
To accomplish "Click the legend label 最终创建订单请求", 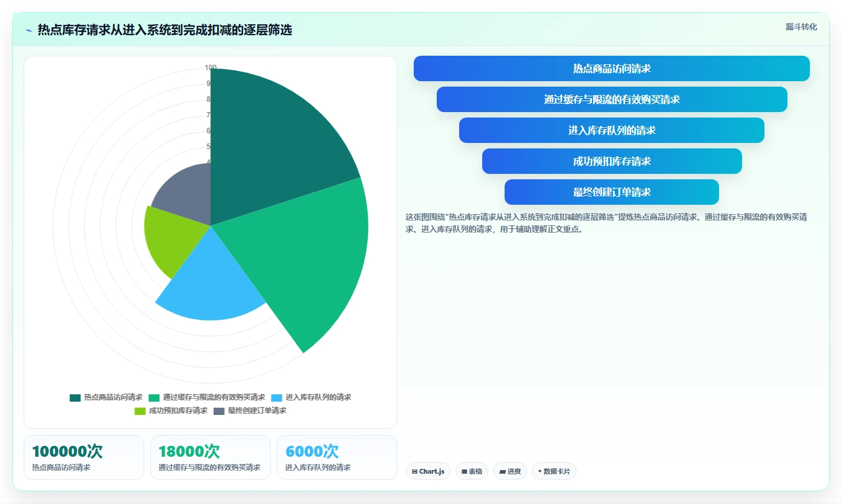I will click(x=257, y=411).
